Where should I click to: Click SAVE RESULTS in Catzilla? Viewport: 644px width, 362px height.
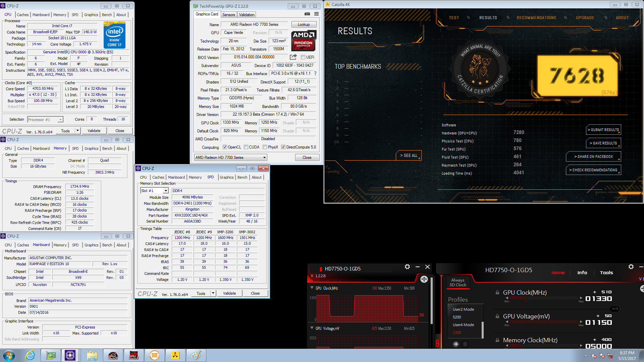click(603, 143)
